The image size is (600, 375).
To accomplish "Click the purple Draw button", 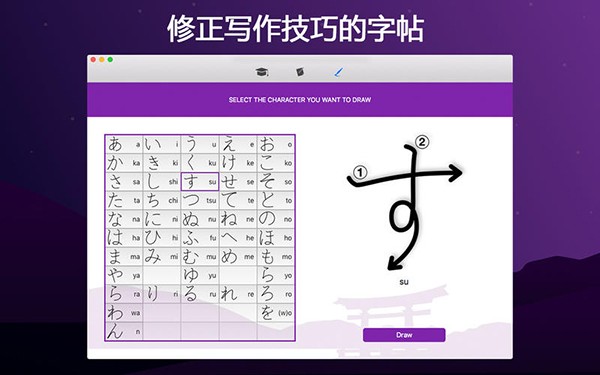I will [x=404, y=335].
